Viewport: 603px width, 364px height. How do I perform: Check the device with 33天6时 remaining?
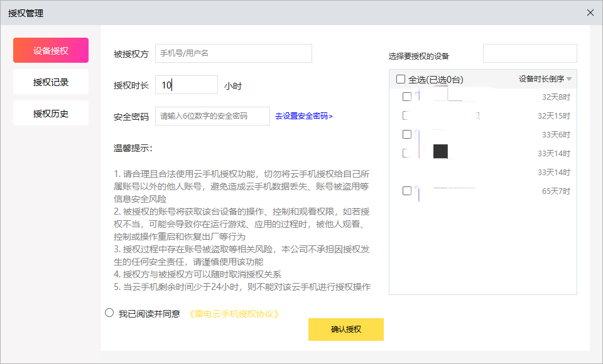[x=407, y=134]
